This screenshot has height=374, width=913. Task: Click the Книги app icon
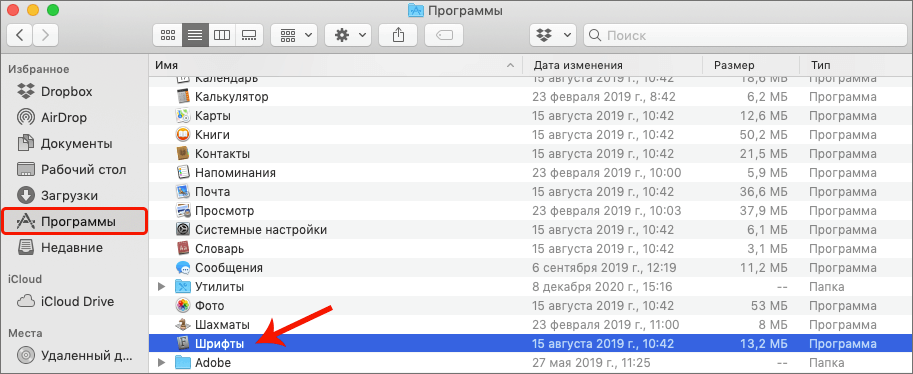(183, 135)
